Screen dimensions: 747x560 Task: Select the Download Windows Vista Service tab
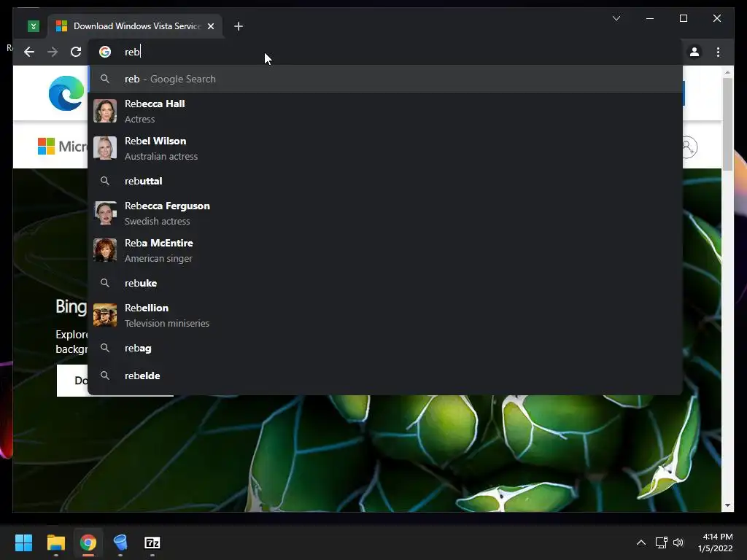coord(135,26)
